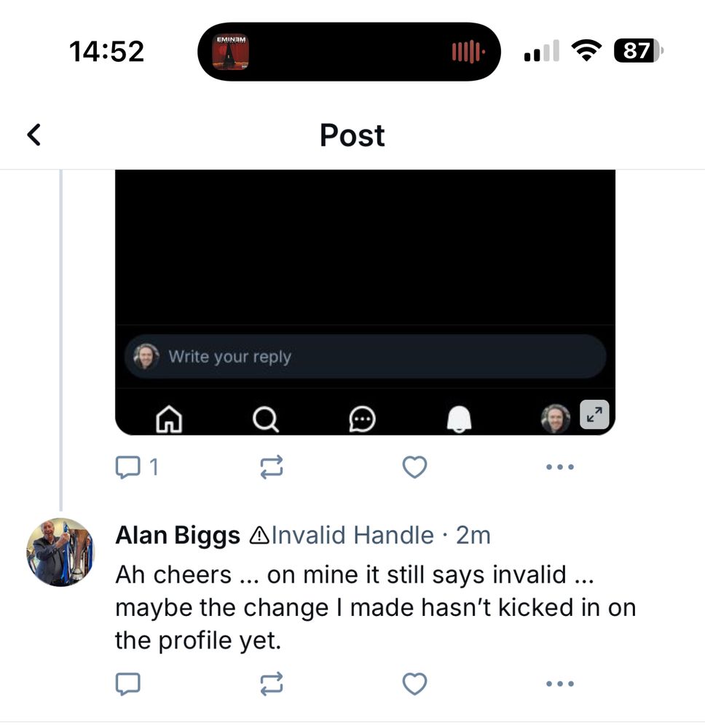Like the main post
Image resolution: width=705 pixels, height=728 pixels.
pos(414,467)
